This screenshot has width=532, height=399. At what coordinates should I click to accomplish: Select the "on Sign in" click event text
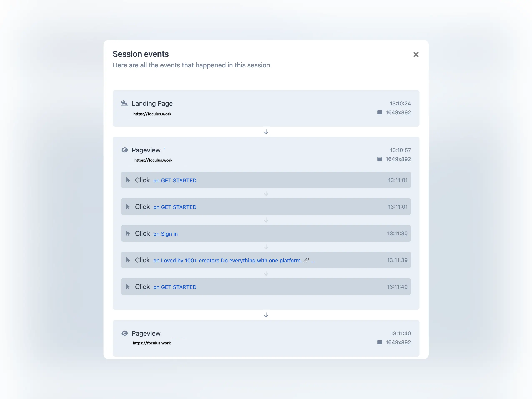click(165, 234)
